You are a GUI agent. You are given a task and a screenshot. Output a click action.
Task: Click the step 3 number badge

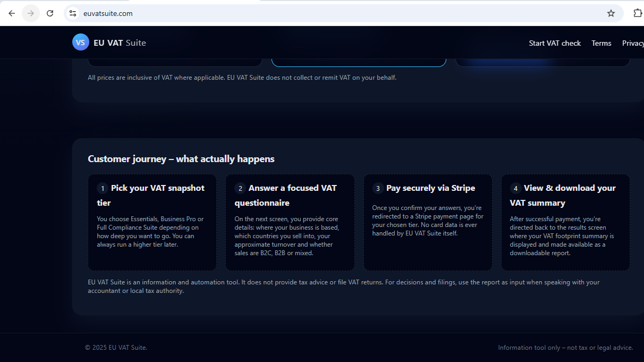click(378, 188)
